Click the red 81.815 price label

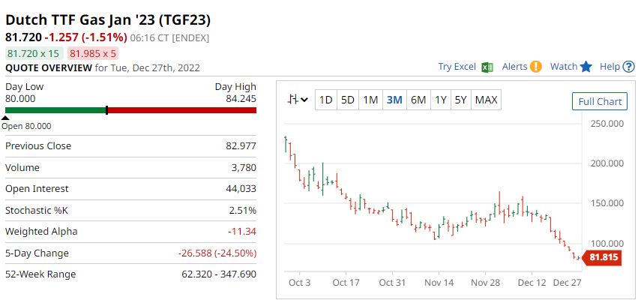pos(604,257)
